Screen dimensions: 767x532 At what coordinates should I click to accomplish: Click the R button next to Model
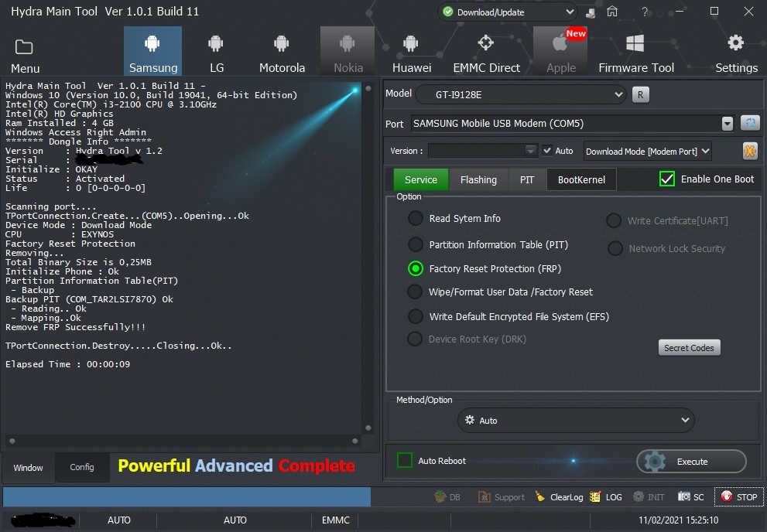point(641,94)
